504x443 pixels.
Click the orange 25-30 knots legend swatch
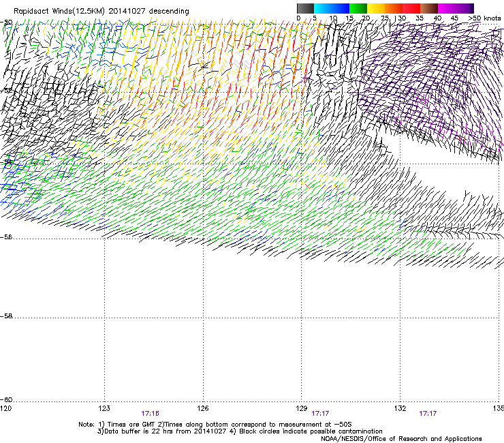(394, 8)
